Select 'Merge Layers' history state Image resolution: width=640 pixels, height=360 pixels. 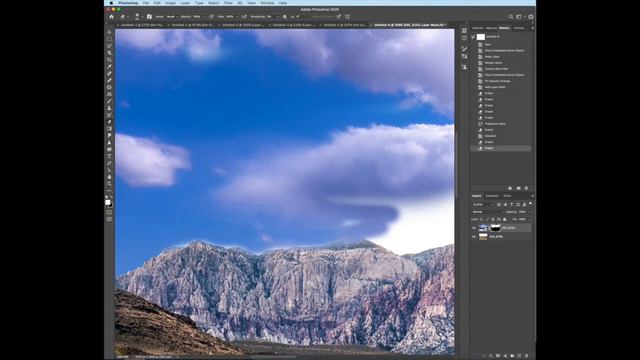493,63
